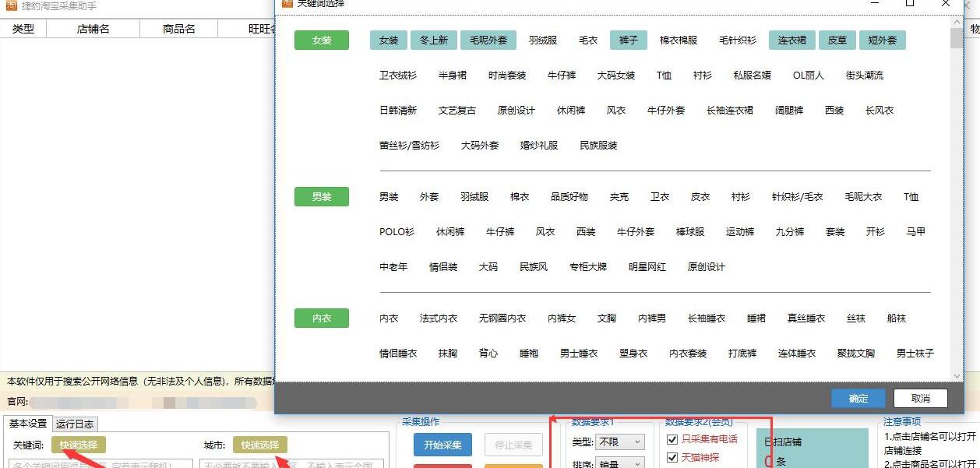Switch to the 基本设置 tab
The width and height of the screenshot is (980, 468).
coord(28,424)
